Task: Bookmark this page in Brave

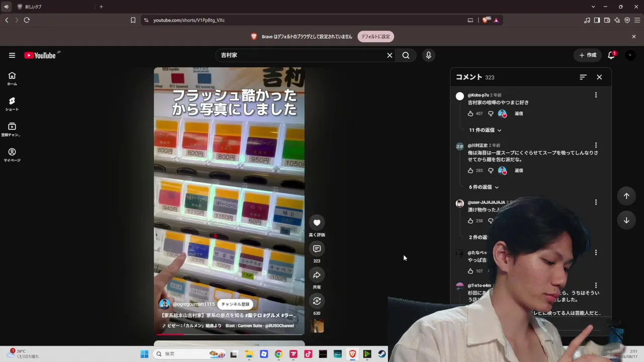Action: (133, 20)
